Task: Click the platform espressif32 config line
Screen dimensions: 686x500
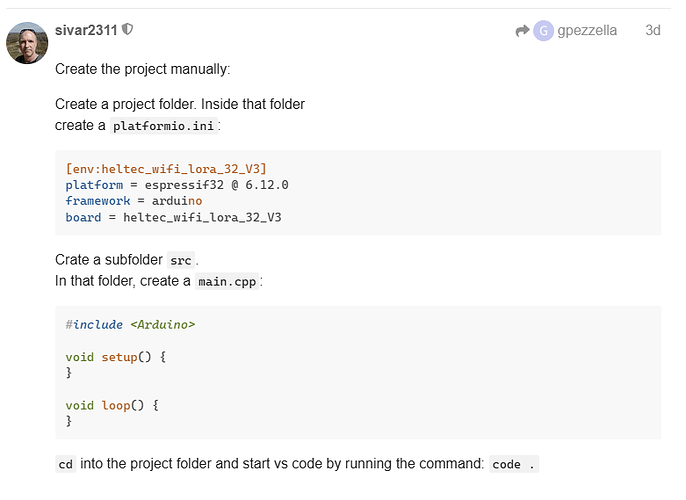Action: point(177,185)
